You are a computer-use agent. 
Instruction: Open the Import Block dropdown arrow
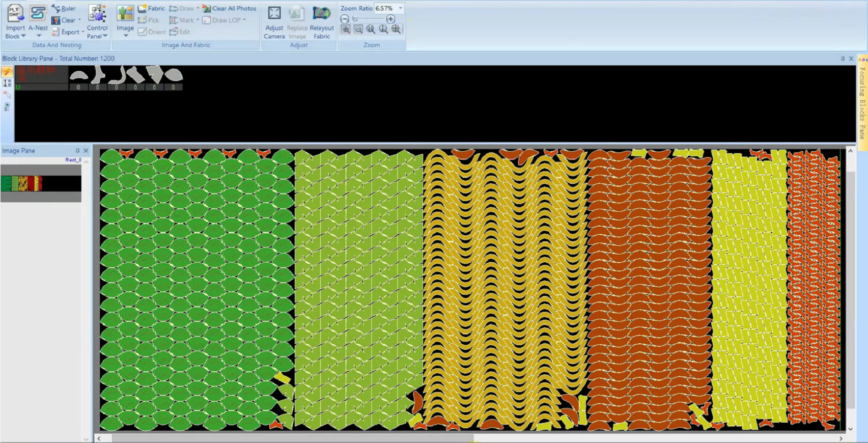click(23, 36)
